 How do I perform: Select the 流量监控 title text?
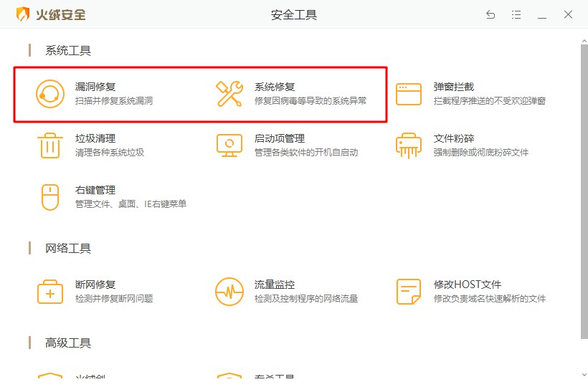point(275,285)
